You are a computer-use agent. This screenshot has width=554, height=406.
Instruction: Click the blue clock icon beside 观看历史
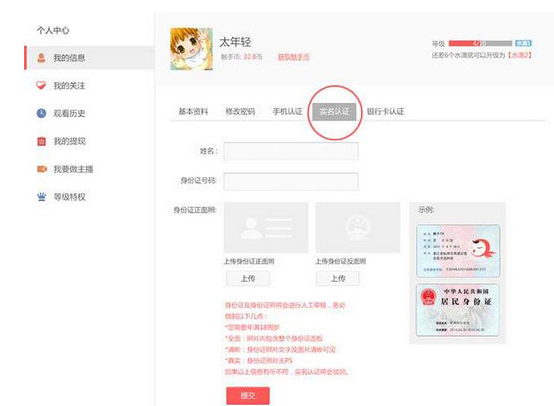(x=41, y=113)
